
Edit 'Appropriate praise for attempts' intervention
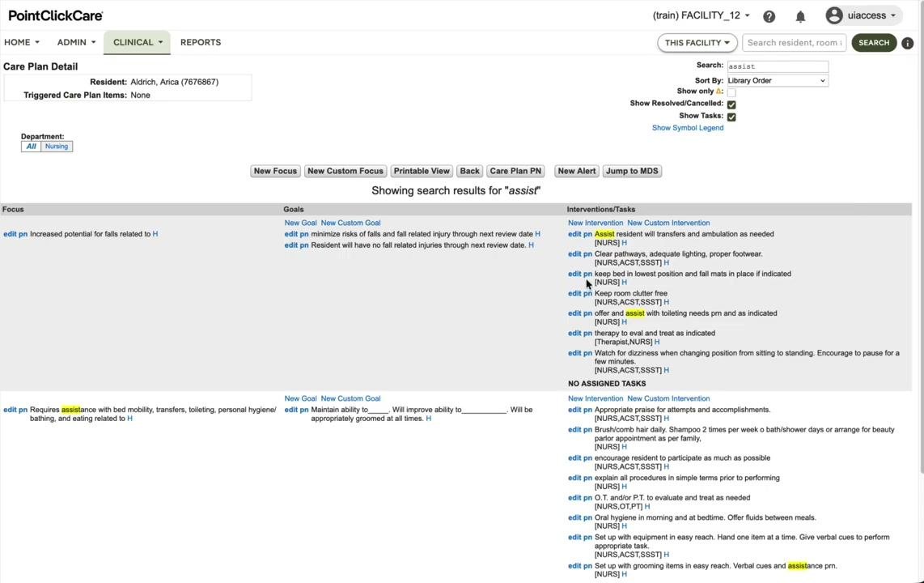tap(574, 410)
